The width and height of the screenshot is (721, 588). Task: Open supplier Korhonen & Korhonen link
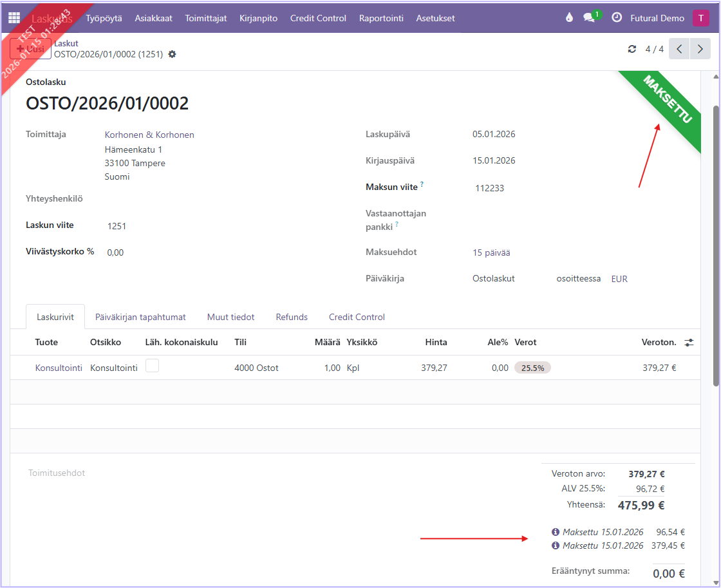149,135
